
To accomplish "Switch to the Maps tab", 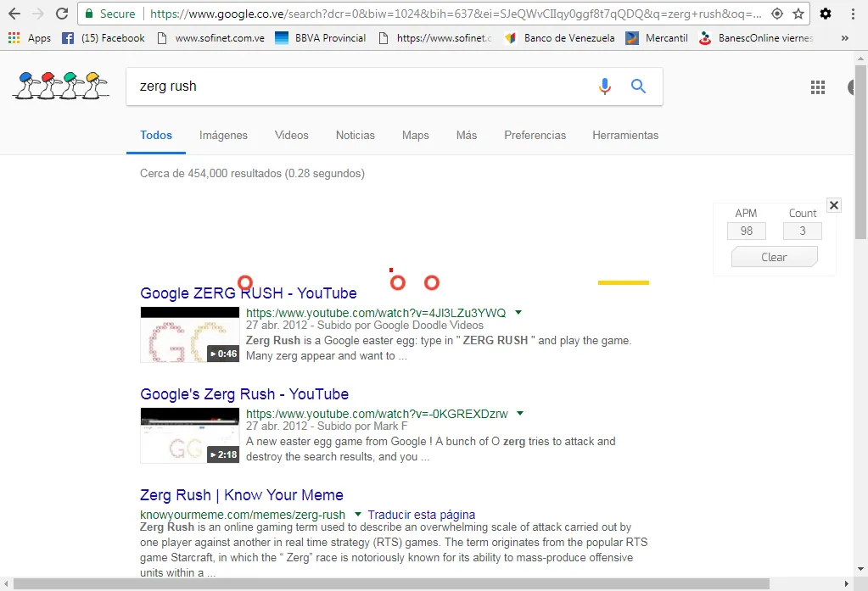I will pos(415,135).
